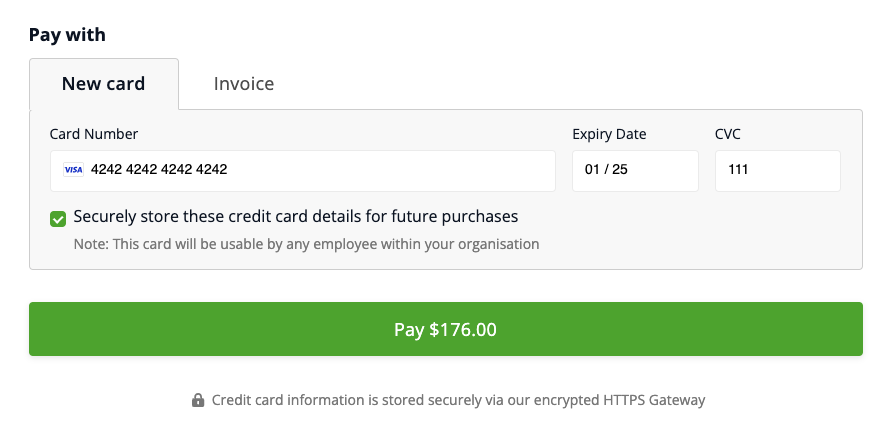This screenshot has height=437, width=890.
Task: Click the white checkmark in the green box
Action: (x=58, y=218)
